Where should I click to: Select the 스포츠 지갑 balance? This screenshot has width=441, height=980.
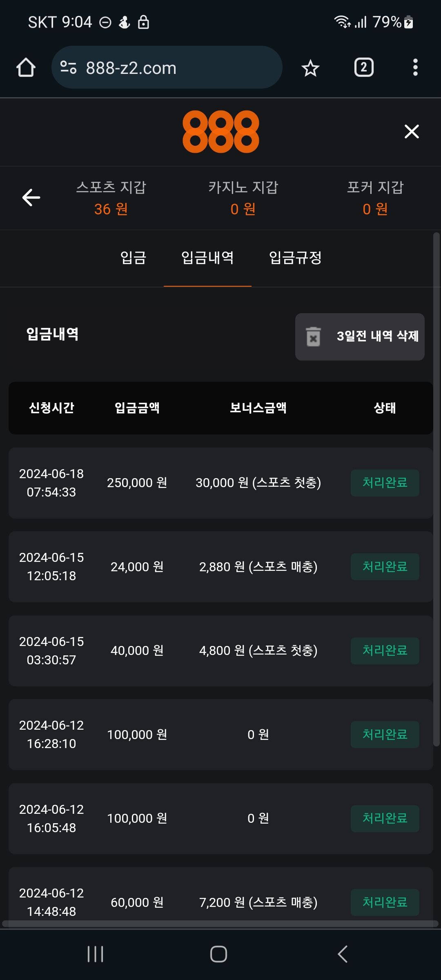(111, 198)
